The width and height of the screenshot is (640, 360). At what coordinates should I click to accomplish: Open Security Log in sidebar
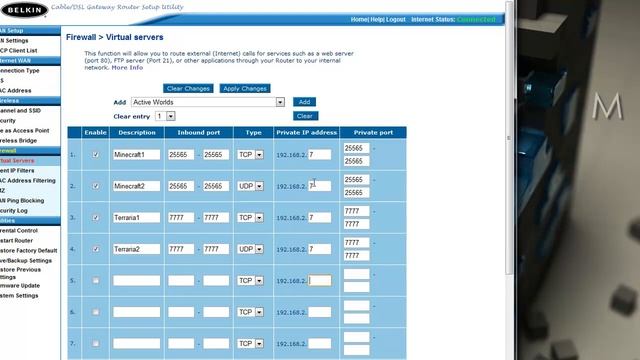14,211
